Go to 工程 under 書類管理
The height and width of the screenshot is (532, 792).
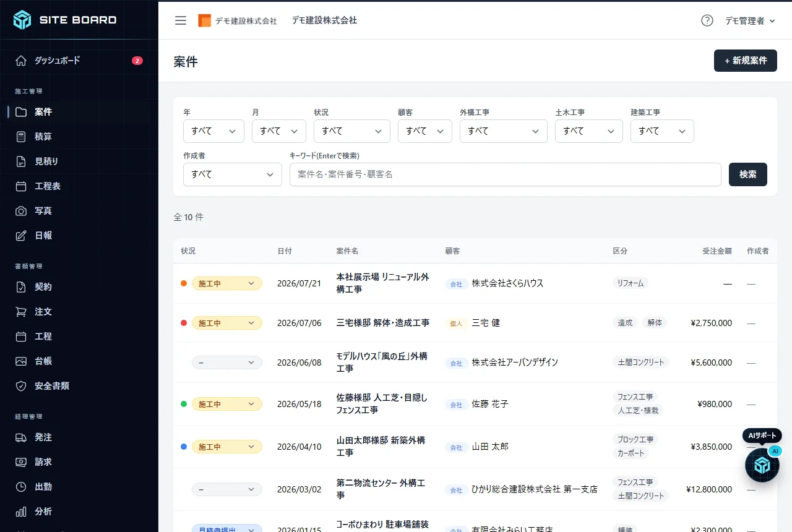pyautogui.click(x=79, y=337)
